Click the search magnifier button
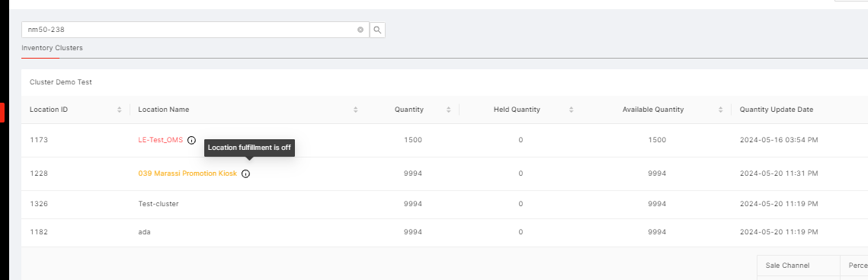This screenshot has width=868, height=280. [x=377, y=30]
